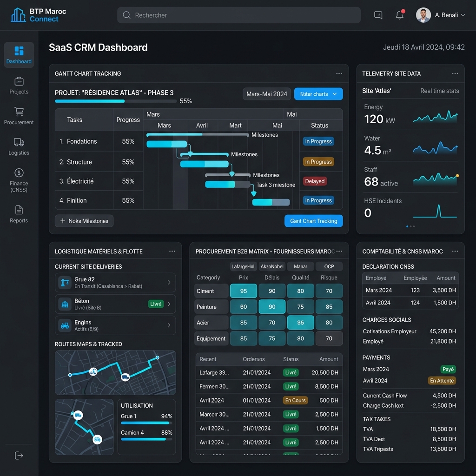Image resolution: width=476 pixels, height=476 pixels.
Task: Open Telemetry Site Data options menu
Action: pyautogui.click(x=455, y=73)
